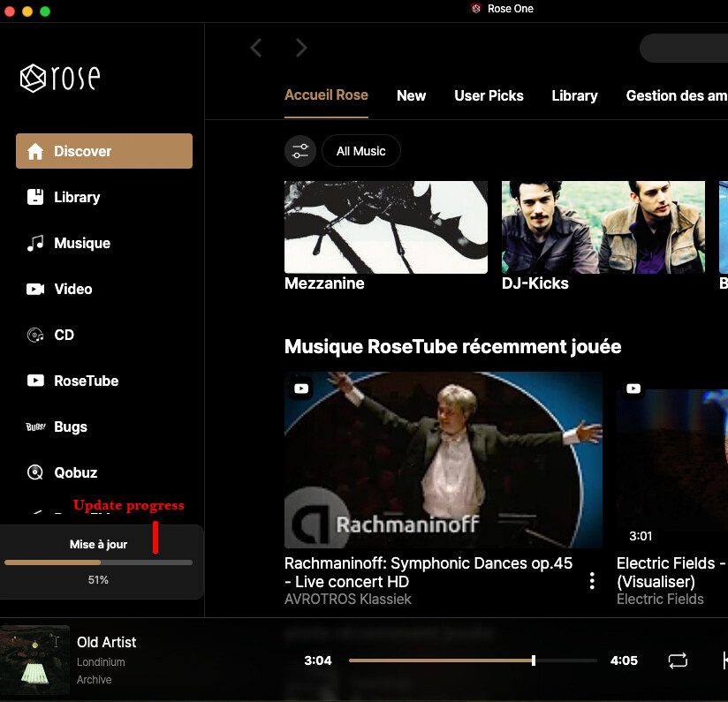The image size is (728, 702).
Task: Click the Musique note icon
Action: coord(35,243)
